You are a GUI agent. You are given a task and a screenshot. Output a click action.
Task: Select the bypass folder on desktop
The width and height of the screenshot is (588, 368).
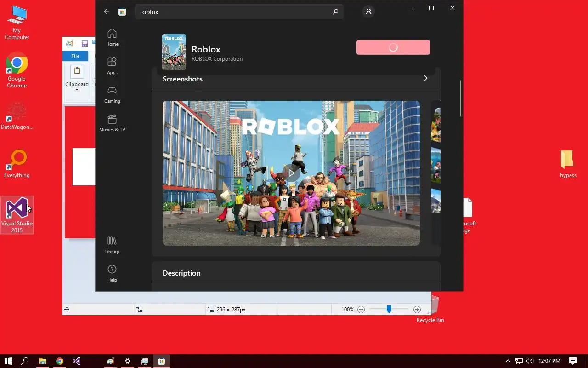point(568,164)
